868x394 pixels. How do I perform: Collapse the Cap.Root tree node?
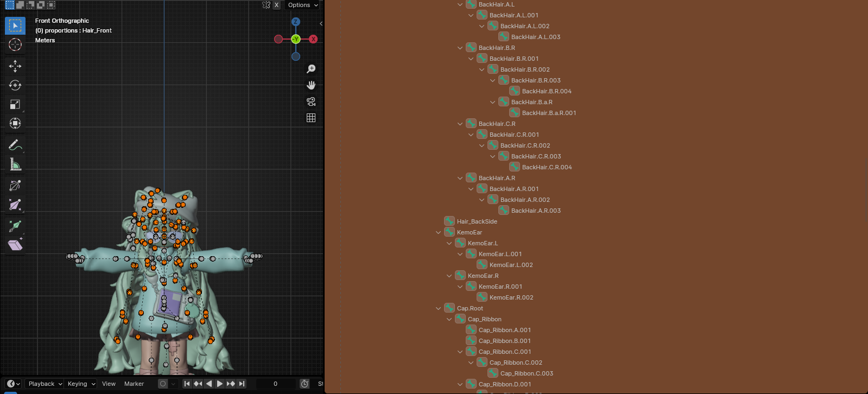439,308
